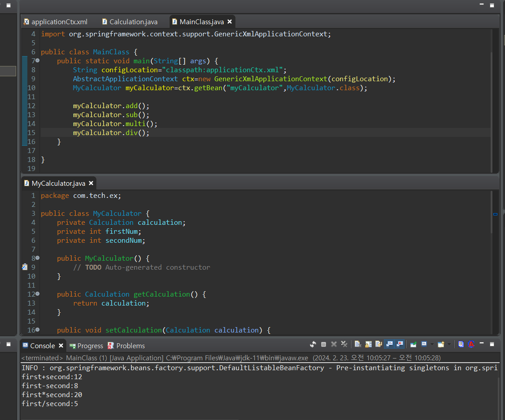Click the Clear Console icon
Screen dimensions: 505x420
tap(358, 344)
